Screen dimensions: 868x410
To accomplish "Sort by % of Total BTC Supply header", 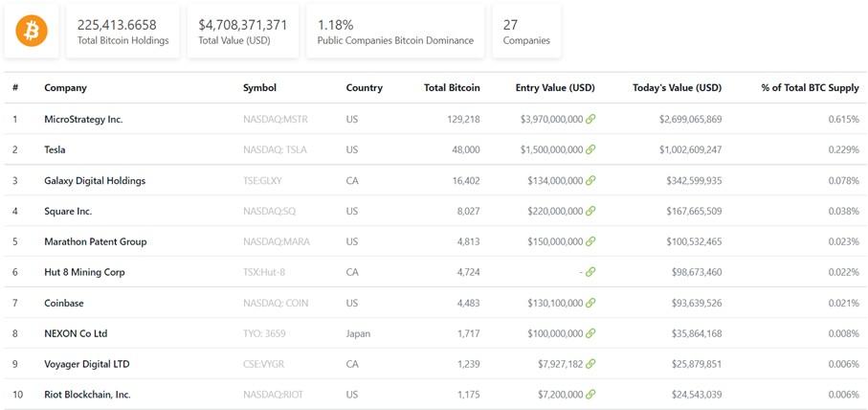I will 810,87.
